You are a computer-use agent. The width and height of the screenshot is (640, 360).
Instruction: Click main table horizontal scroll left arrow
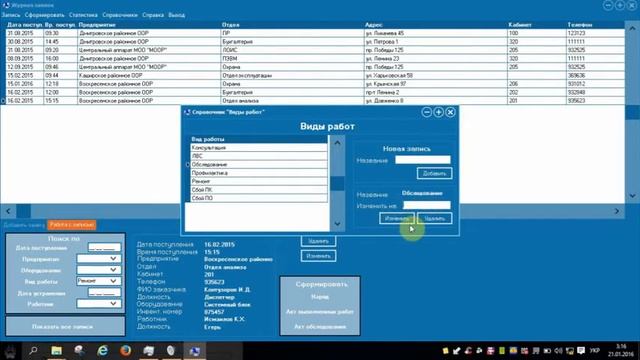[x=9, y=211]
